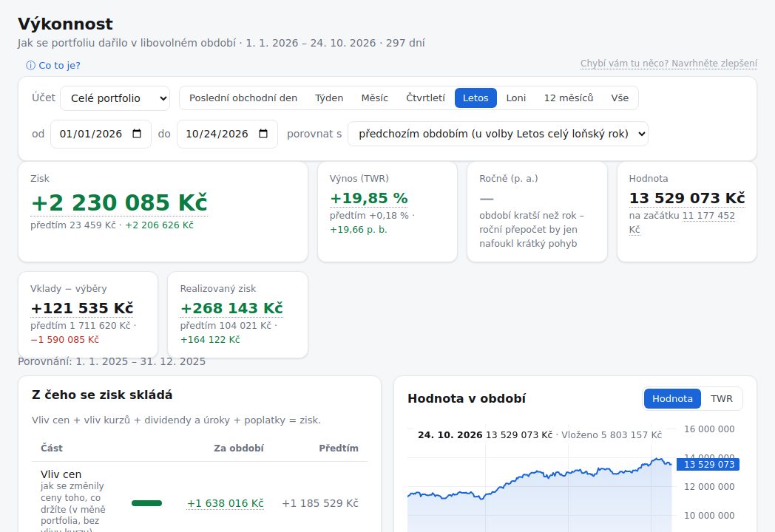Click the profit value '+2 230 085 Kč'

[x=119, y=202]
